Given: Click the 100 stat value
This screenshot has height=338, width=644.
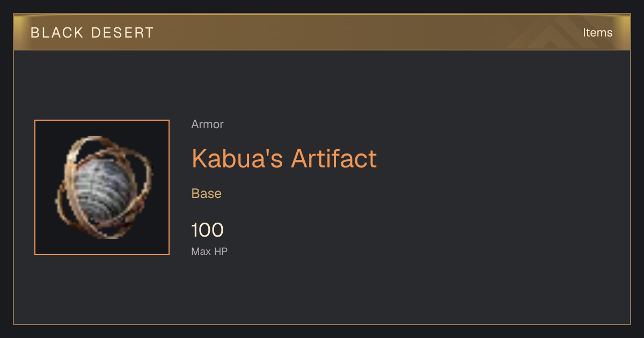Looking at the screenshot, I should pos(207,230).
